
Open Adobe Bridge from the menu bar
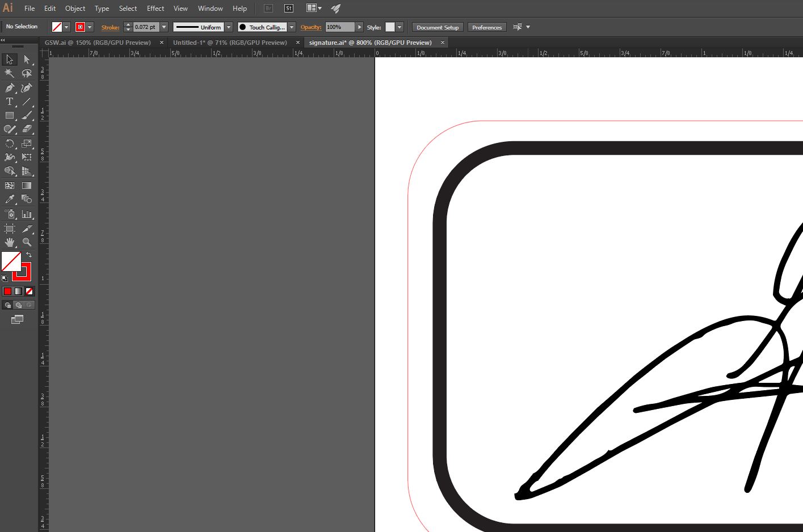pos(268,9)
